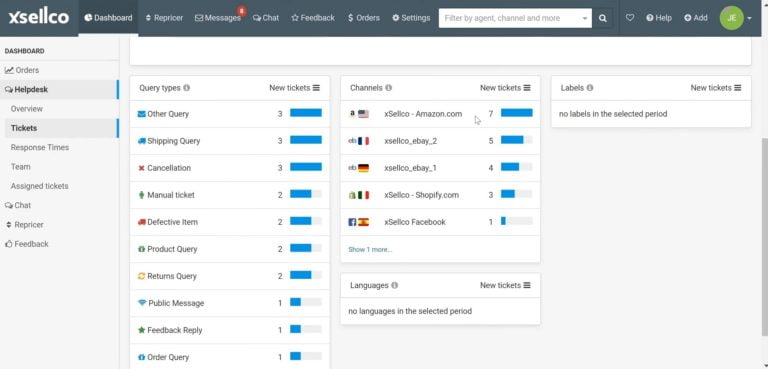Viewport: 768px width, 369px height.
Task: Open the Repricer tab in top bar
Action: point(165,18)
